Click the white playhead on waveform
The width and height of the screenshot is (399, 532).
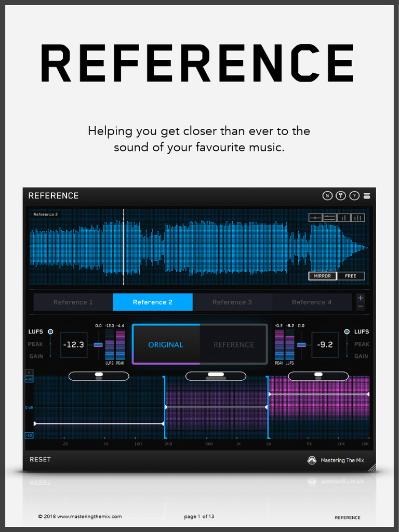(x=124, y=247)
